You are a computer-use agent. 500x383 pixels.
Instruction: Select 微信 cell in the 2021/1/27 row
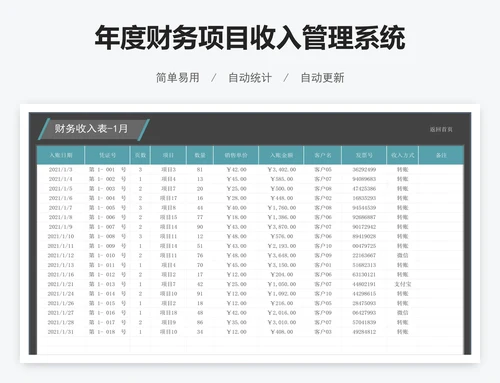click(403, 313)
